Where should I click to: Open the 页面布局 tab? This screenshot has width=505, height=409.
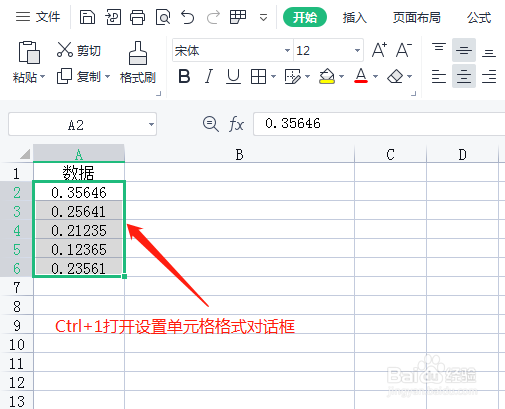417,17
